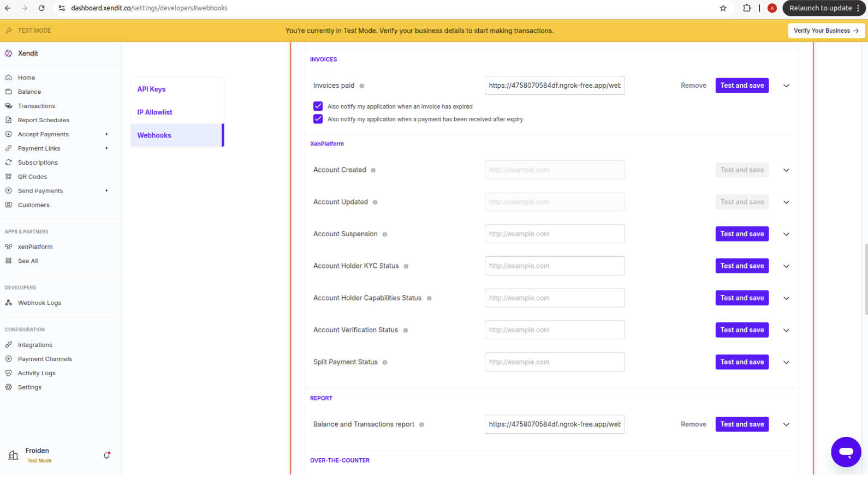
Task: Reload the browser page
Action: pos(41,8)
